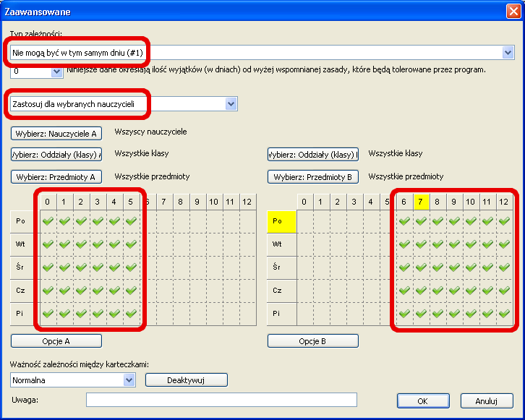This screenshot has width=525, height=420.
Task: Expand the 'Zastosuj dla wybranych nauczycieli' dropdown
Action: click(231, 104)
